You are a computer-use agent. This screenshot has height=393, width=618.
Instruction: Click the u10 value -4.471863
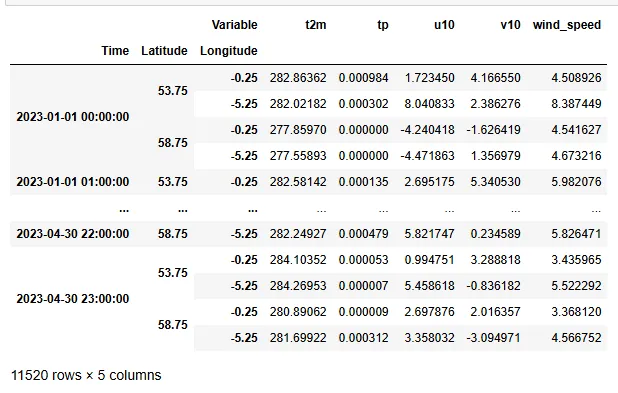point(427,156)
